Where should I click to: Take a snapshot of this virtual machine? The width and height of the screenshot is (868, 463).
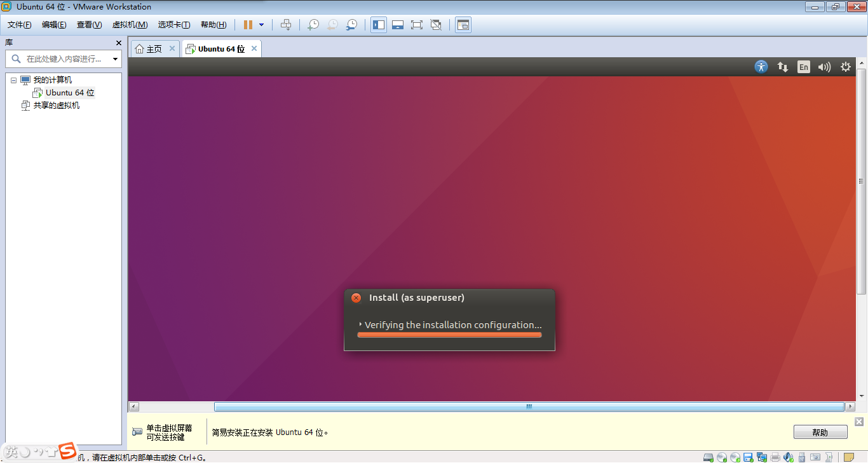(313, 25)
